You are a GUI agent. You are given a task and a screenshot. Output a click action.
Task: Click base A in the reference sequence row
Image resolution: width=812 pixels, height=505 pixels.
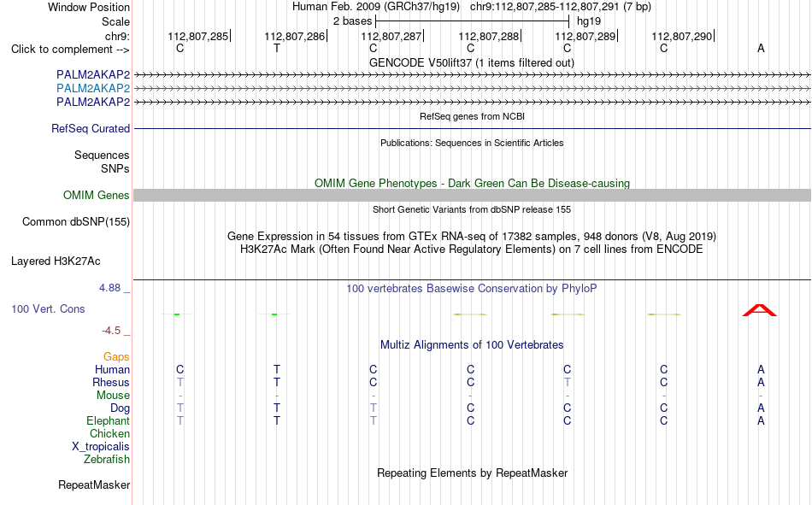click(x=761, y=48)
